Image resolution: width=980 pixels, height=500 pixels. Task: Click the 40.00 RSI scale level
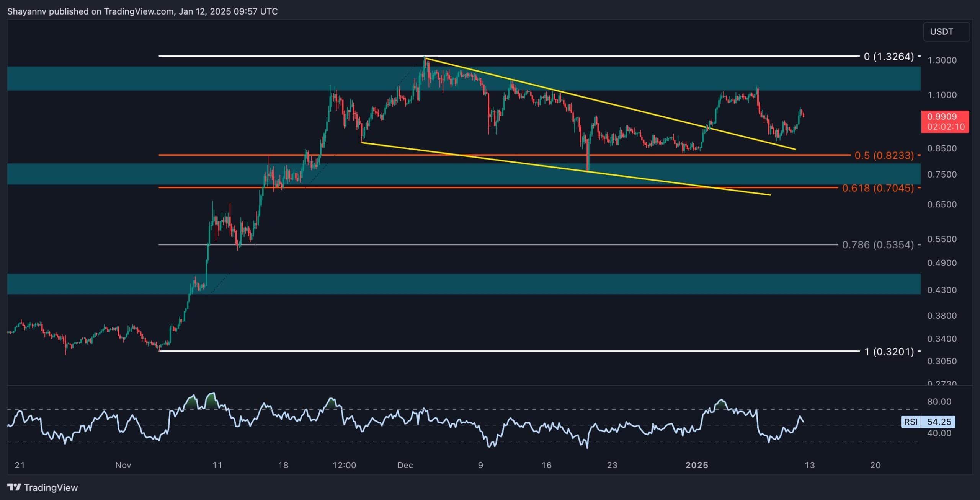click(x=939, y=433)
